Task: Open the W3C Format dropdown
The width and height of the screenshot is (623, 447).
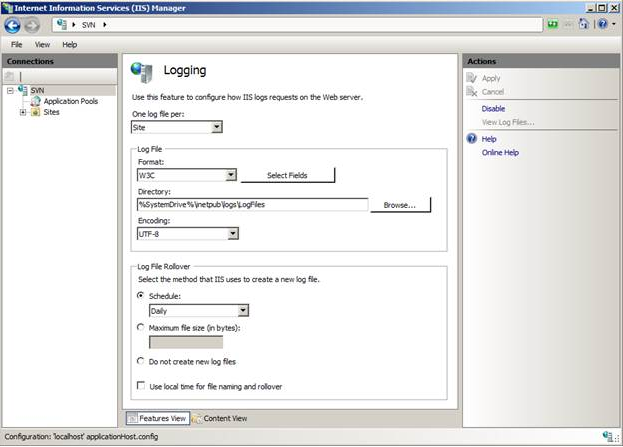Action: coord(231,175)
